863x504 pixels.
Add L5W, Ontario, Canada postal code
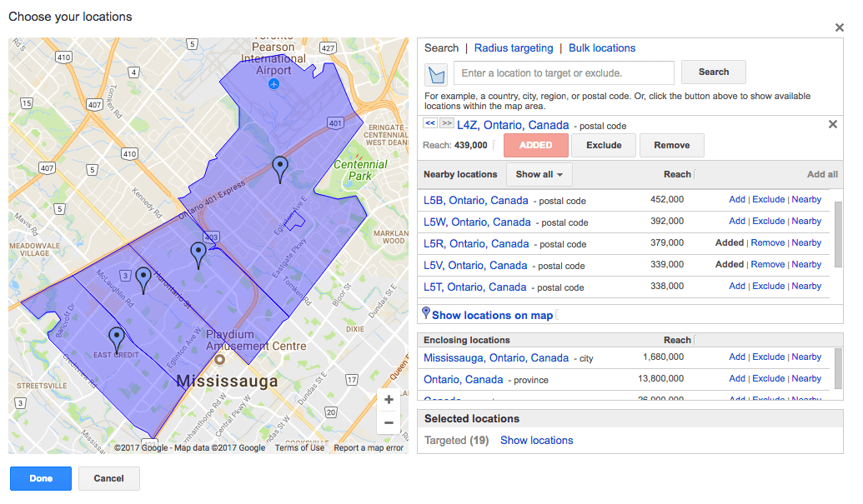pyautogui.click(x=737, y=221)
